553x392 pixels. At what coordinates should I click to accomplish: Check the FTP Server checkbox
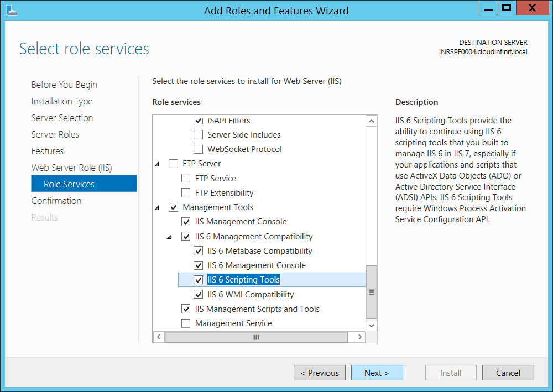tap(174, 164)
